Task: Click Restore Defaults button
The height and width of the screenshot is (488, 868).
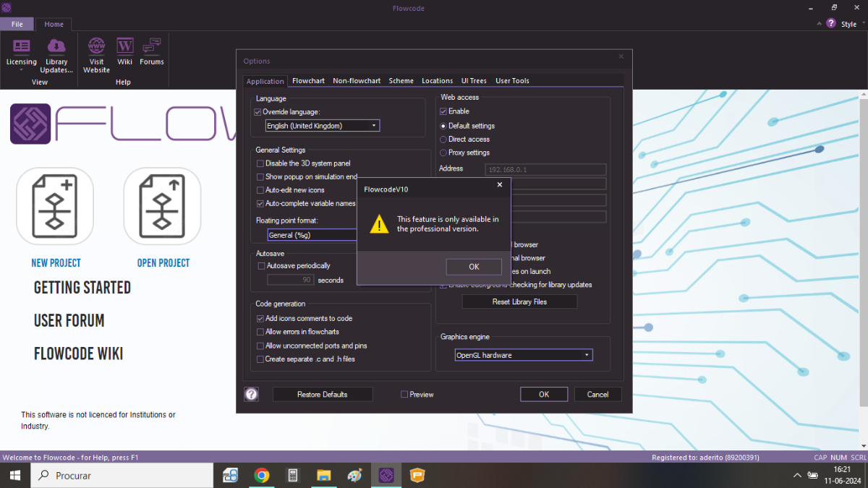Action: 323,395
